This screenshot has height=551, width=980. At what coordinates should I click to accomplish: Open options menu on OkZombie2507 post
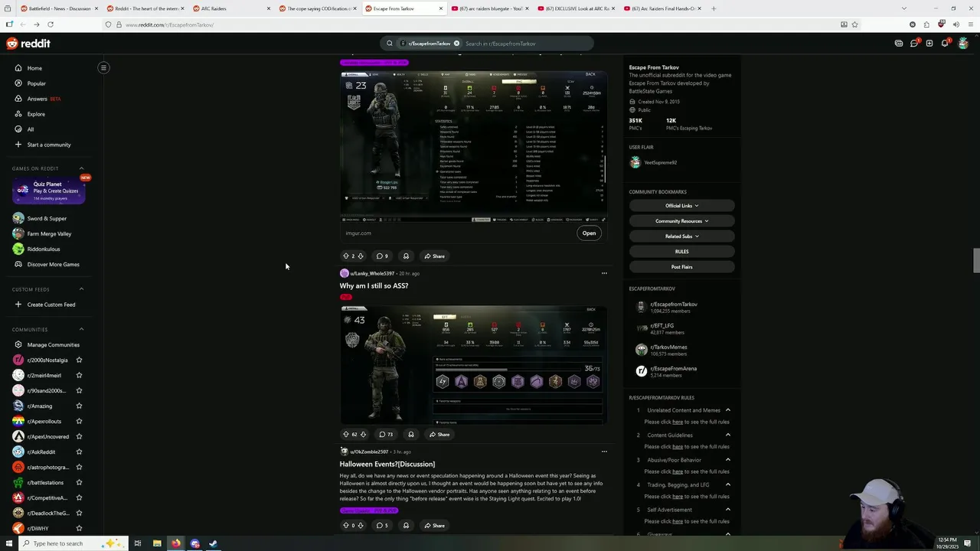click(604, 452)
